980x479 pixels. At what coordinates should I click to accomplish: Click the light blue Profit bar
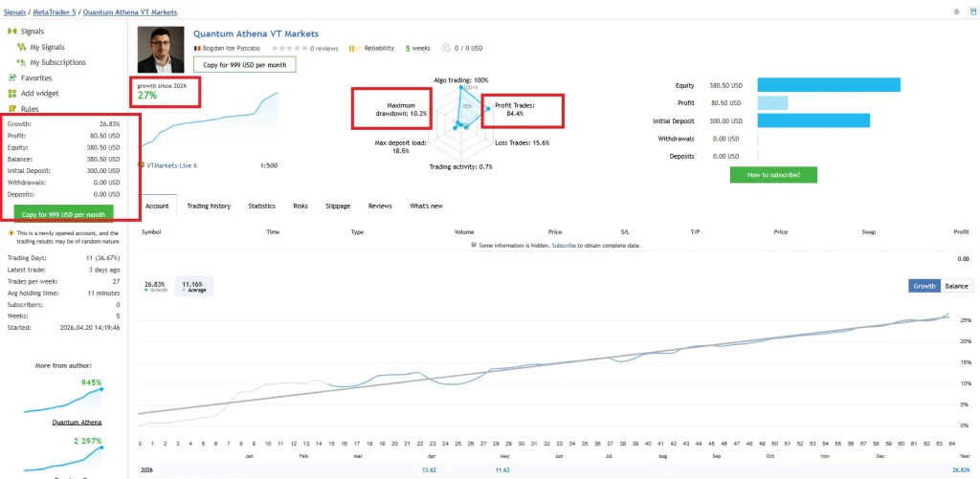coord(772,103)
